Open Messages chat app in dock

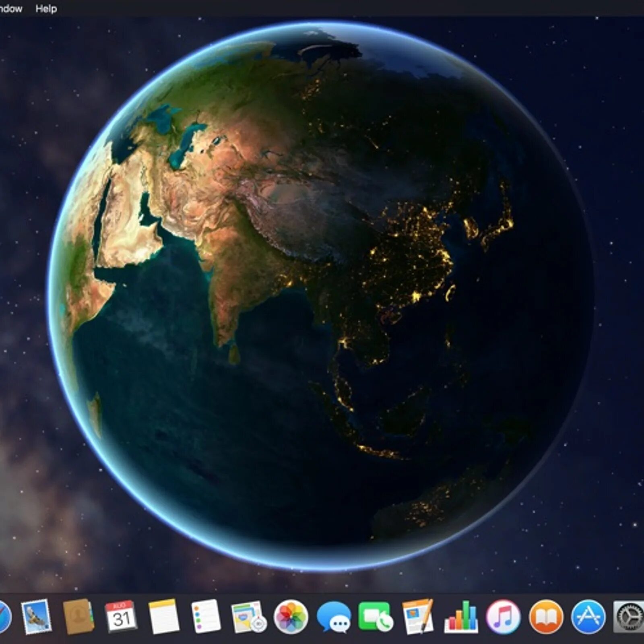click(x=334, y=617)
